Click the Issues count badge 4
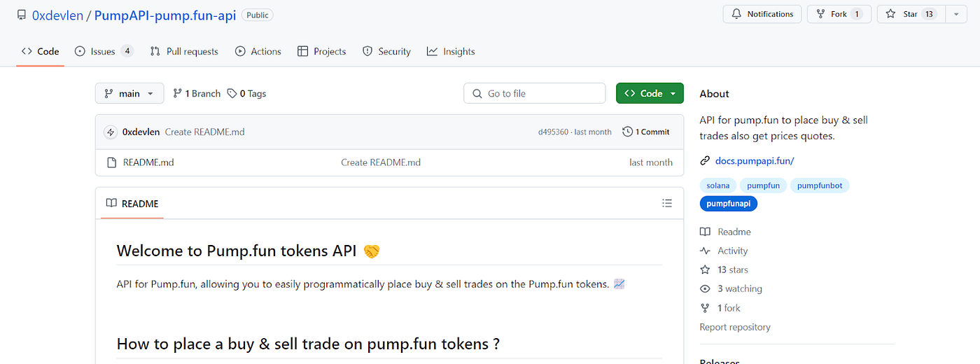The width and height of the screenshot is (980, 364). pos(127,51)
